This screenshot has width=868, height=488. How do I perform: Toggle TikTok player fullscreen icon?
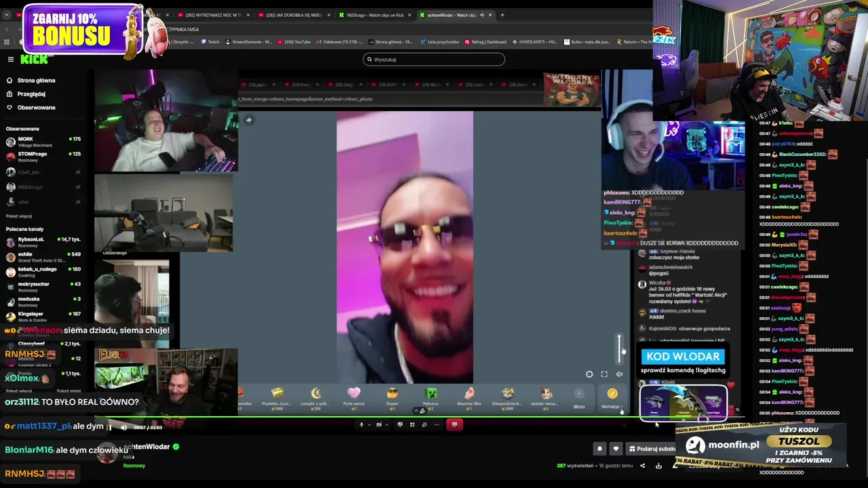click(604, 374)
